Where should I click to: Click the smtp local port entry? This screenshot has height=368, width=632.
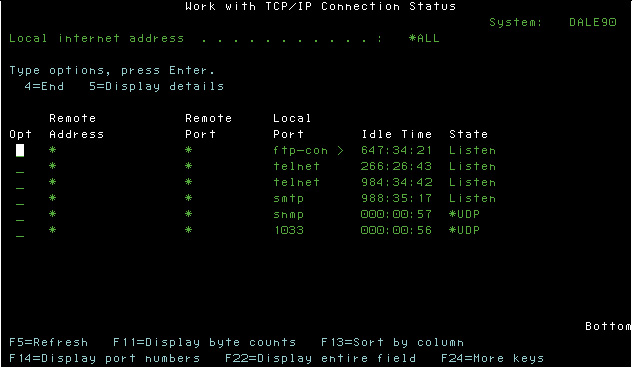coord(288,198)
